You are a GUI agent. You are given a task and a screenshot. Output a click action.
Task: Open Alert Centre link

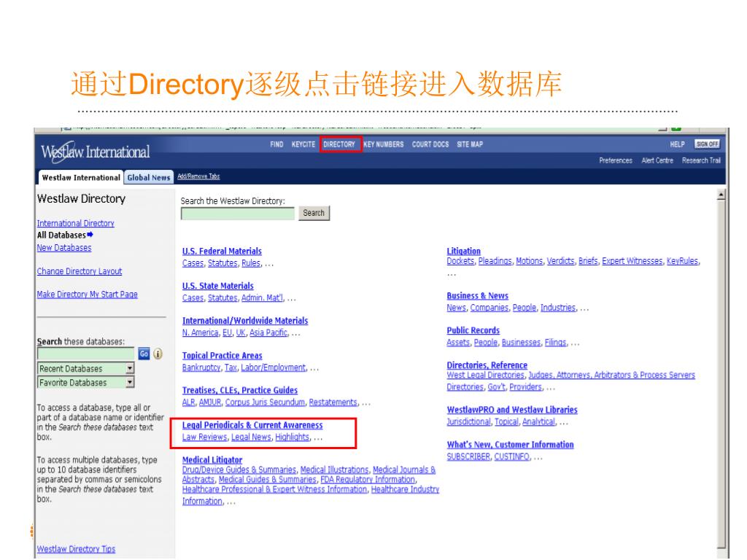coord(657,160)
